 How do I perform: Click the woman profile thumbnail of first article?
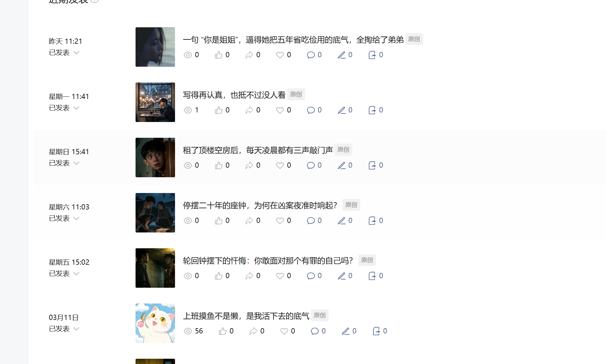155,47
